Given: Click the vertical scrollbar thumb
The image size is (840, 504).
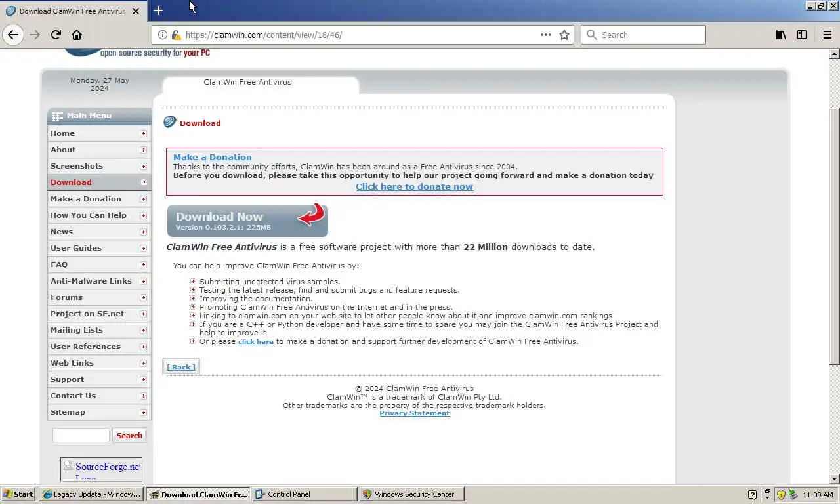Looking at the screenshot, I should click(x=835, y=236).
